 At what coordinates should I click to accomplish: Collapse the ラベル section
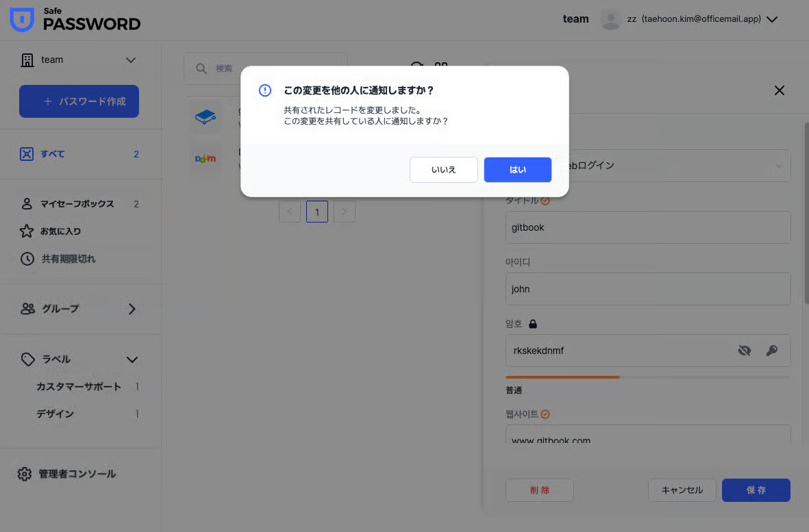[132, 359]
